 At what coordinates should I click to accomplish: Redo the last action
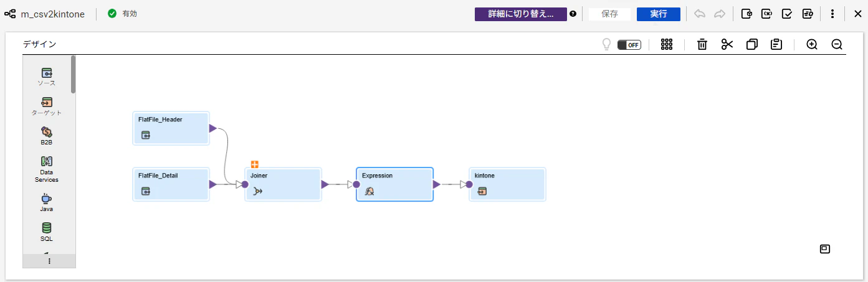coord(720,14)
